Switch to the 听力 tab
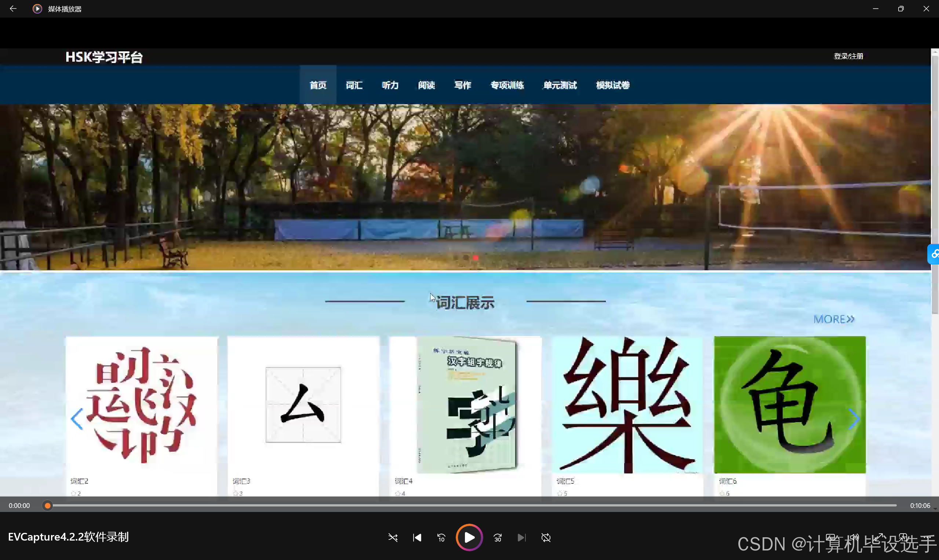 [x=390, y=85]
